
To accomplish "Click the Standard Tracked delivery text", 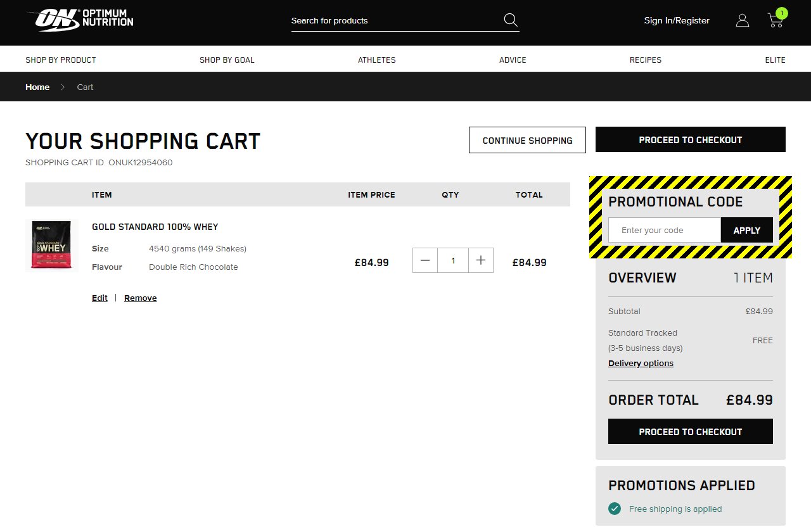I will pyautogui.click(x=642, y=332).
